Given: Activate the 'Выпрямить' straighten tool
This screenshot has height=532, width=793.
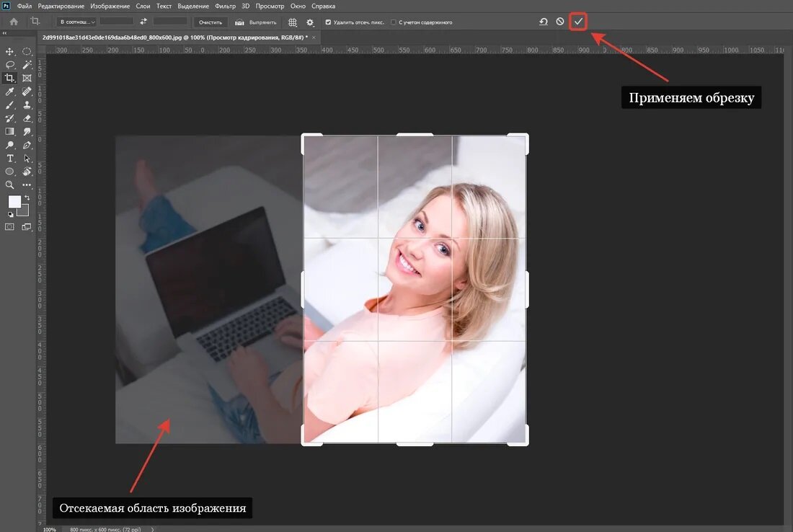Looking at the screenshot, I should 257,22.
